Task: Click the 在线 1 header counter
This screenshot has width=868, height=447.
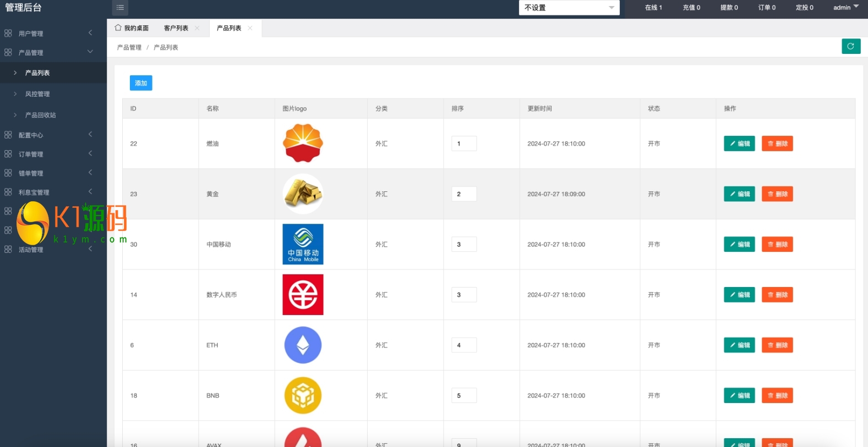Action: point(653,8)
